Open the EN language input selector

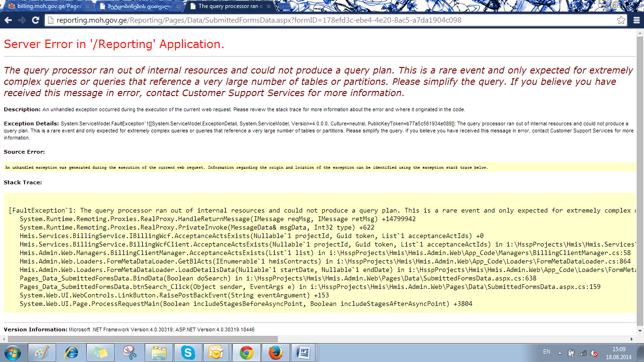tap(546, 352)
